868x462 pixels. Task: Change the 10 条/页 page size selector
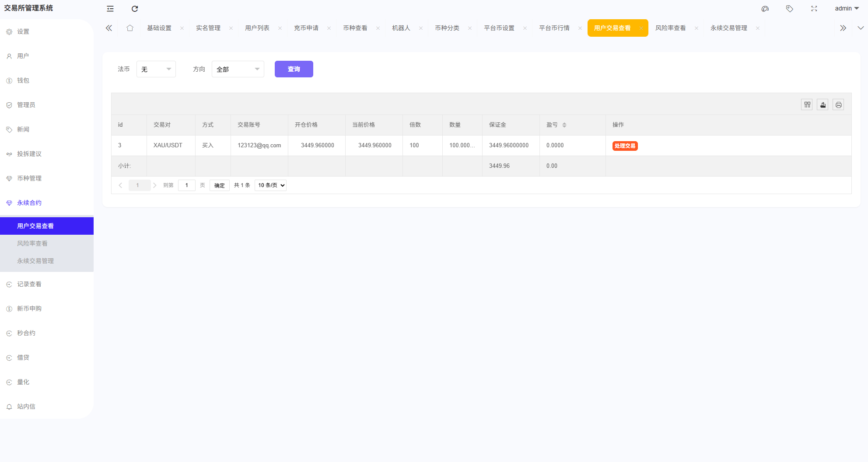click(x=271, y=185)
